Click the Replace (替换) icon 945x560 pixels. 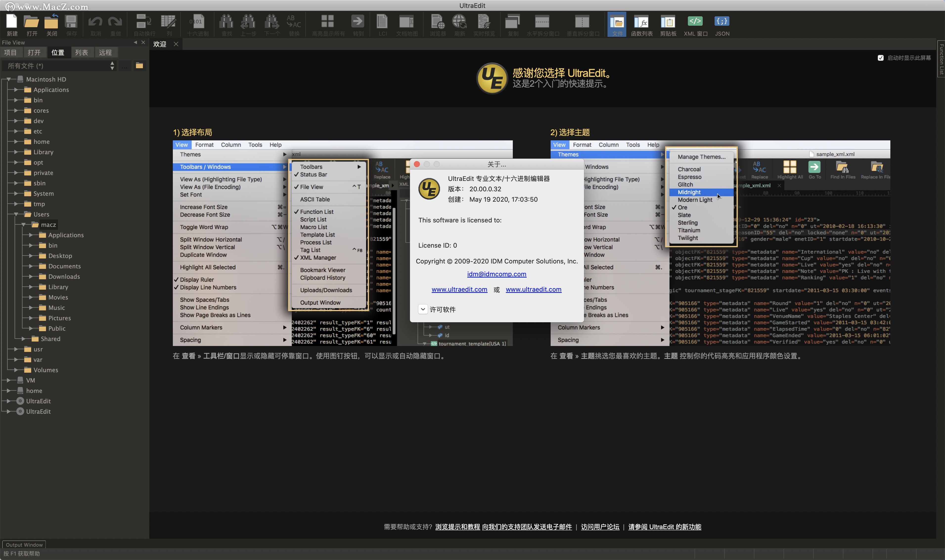[x=294, y=22]
